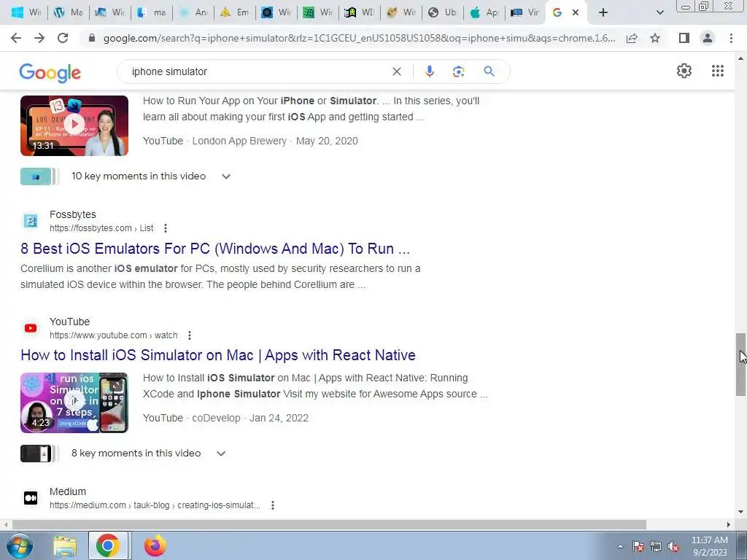Clear the search box text
747x560 pixels.
(396, 71)
